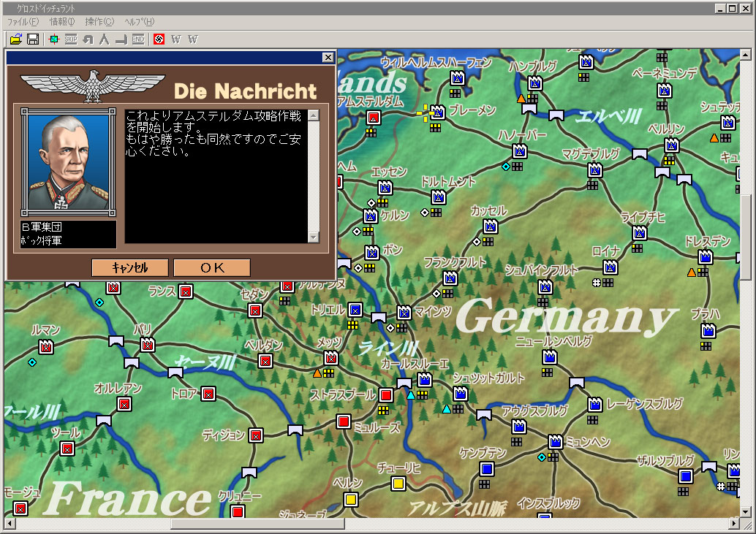Click the open folder toolbar icon
The image size is (756, 534).
point(15,39)
